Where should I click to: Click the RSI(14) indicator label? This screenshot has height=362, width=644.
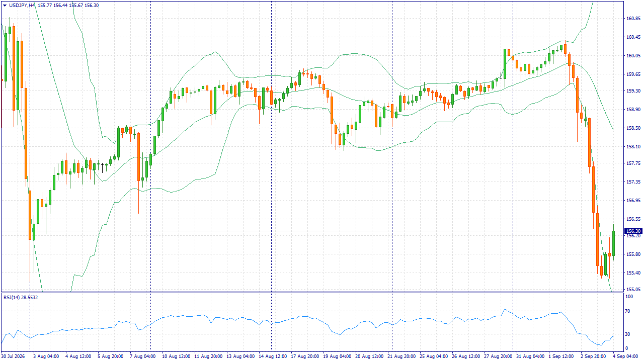coord(21,297)
